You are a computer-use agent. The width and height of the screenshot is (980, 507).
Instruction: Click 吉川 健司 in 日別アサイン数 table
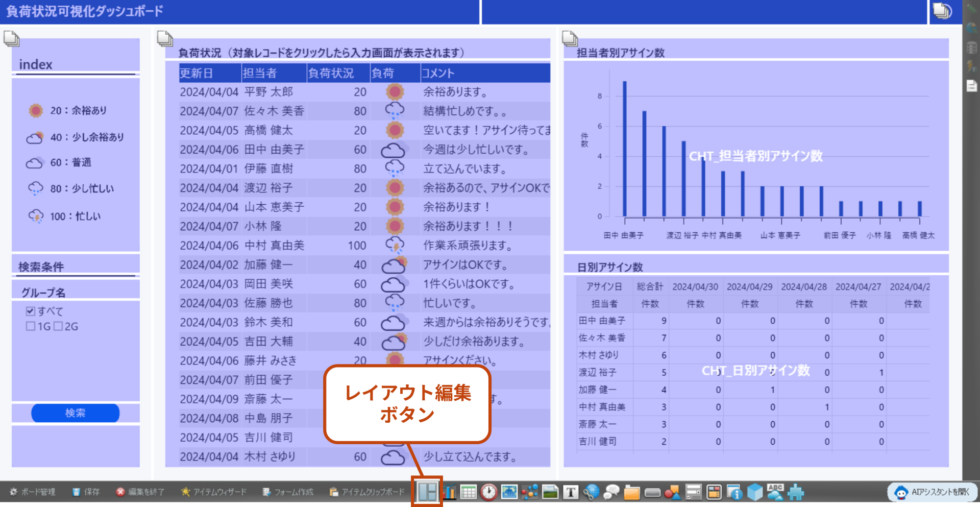(597, 441)
